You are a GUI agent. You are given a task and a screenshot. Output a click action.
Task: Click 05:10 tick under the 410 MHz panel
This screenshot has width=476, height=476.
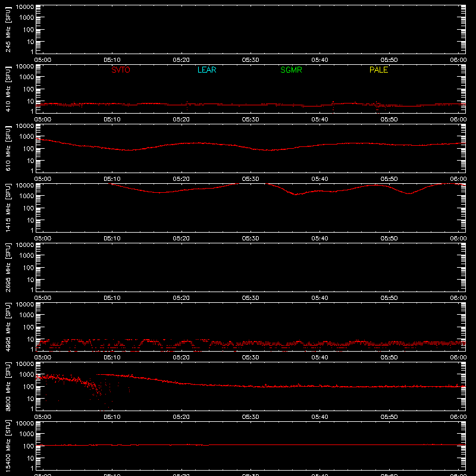pyautogui.click(x=112, y=120)
